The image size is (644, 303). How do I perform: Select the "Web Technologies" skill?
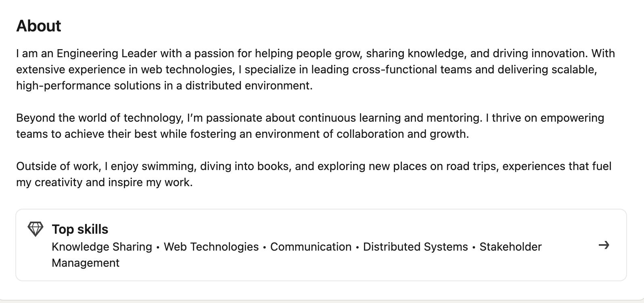coord(211,247)
